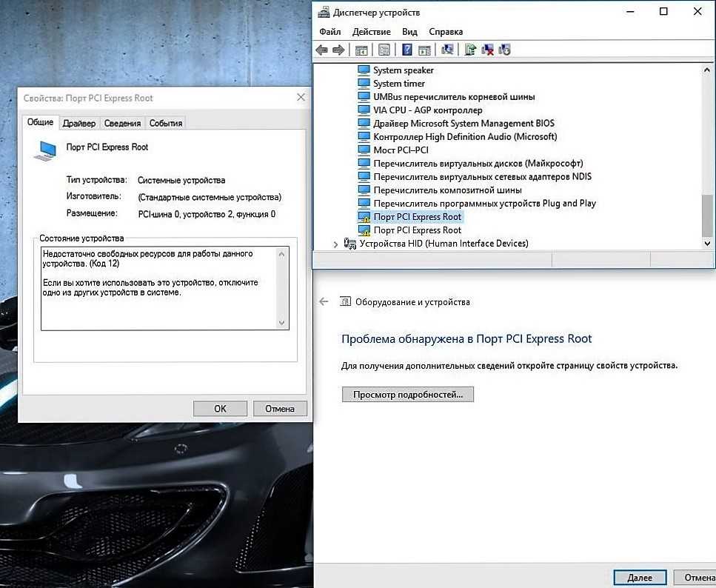Click Отмена in the properties dialog
716x588 pixels.
(x=280, y=409)
